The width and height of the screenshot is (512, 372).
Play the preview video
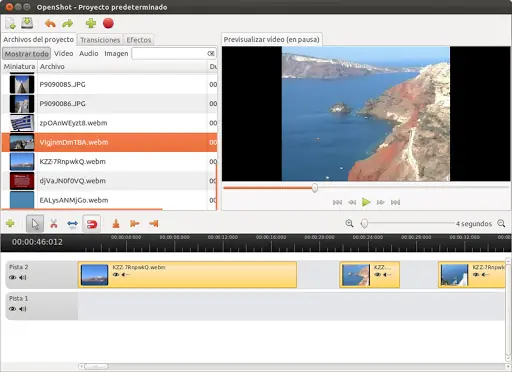[x=366, y=202]
